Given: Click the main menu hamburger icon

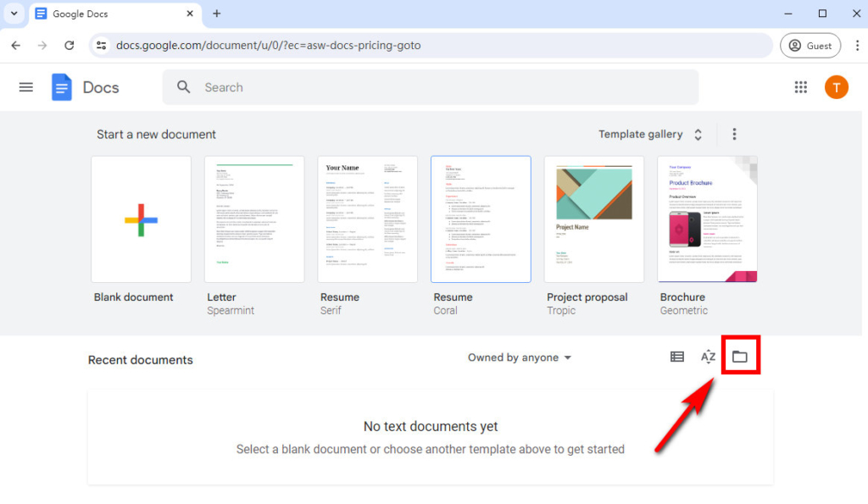Looking at the screenshot, I should click(x=25, y=86).
